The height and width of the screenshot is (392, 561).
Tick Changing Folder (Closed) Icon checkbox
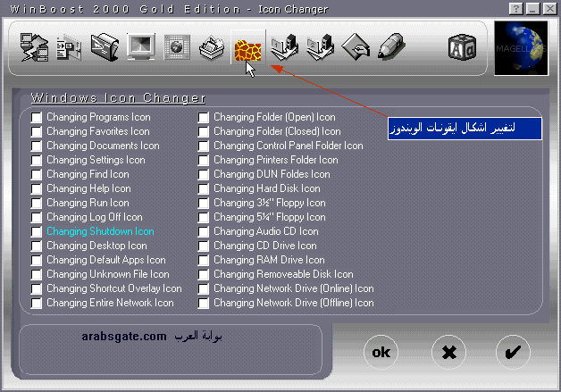(x=203, y=131)
